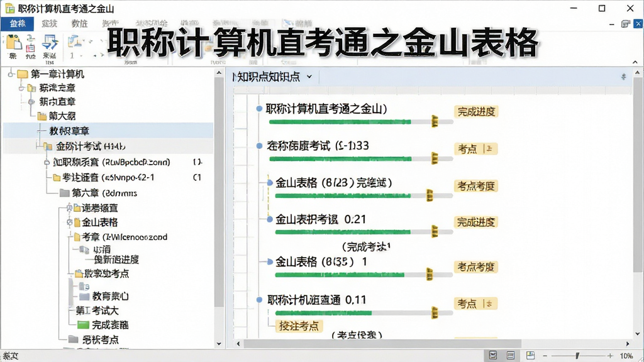This screenshot has height=362, width=644.
Task: Click the progress handle of 金山表格 (8/23) row
Action: [430, 195]
